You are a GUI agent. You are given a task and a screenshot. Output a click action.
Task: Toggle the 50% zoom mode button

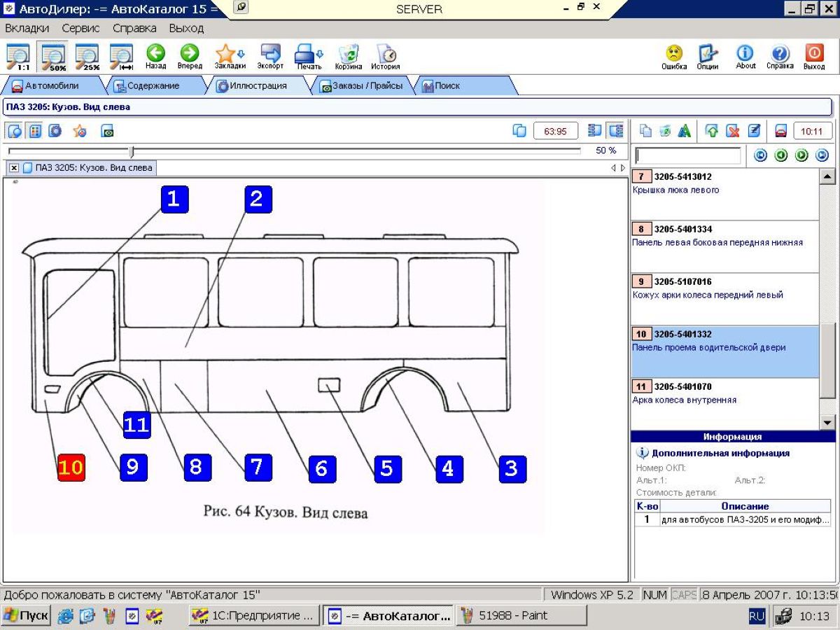53,57
